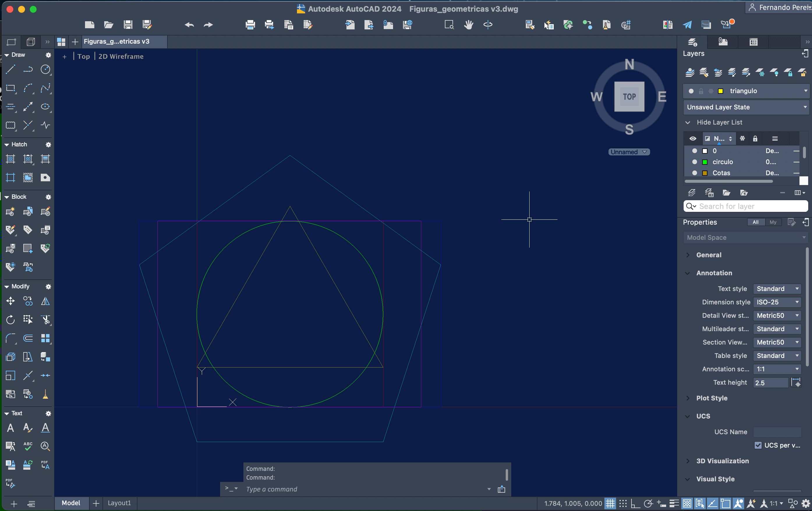Image resolution: width=812 pixels, height=511 pixels.
Task: Activate the Pan hand tool
Action: (468, 25)
